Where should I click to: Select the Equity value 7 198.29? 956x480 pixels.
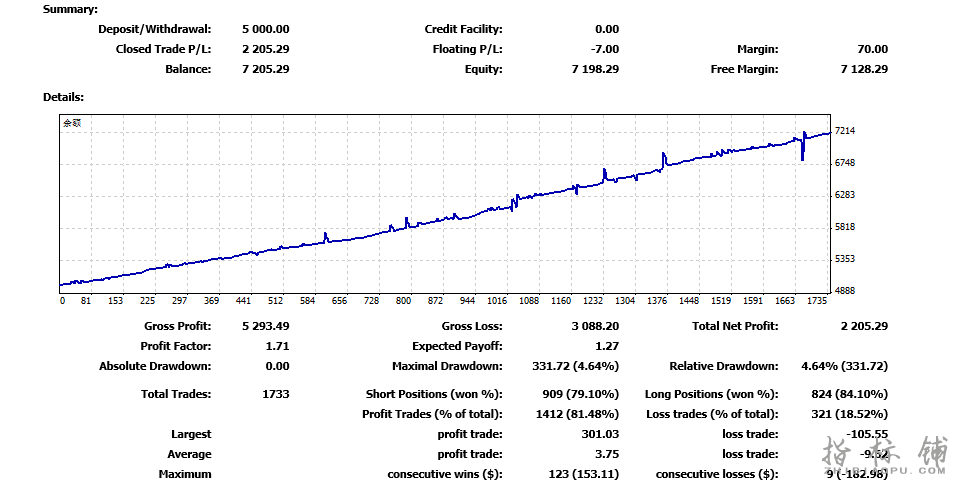595,70
